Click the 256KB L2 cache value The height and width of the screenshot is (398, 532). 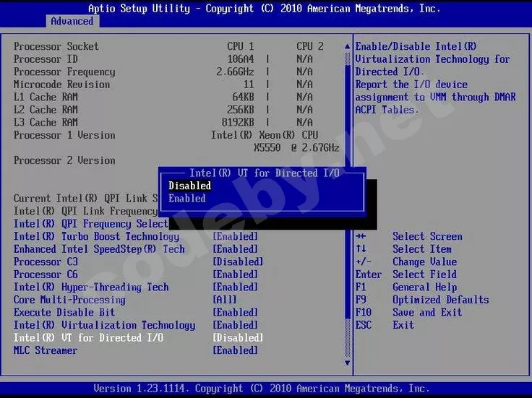tap(240, 110)
